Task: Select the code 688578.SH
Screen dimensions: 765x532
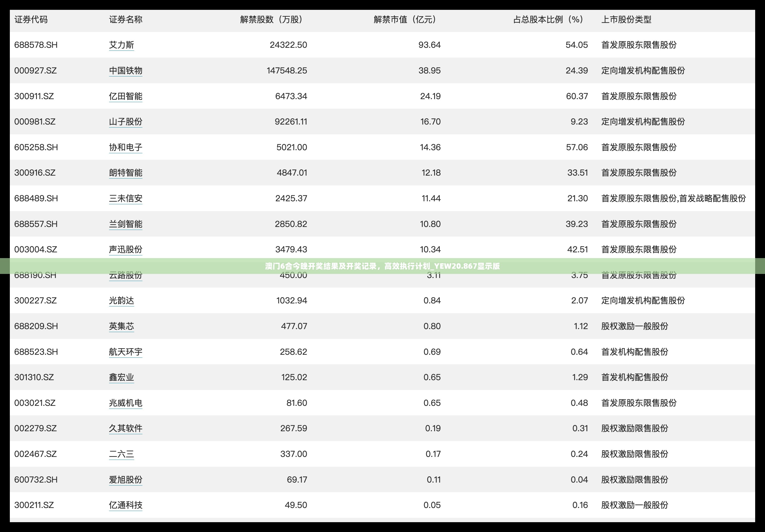Action: coord(36,45)
